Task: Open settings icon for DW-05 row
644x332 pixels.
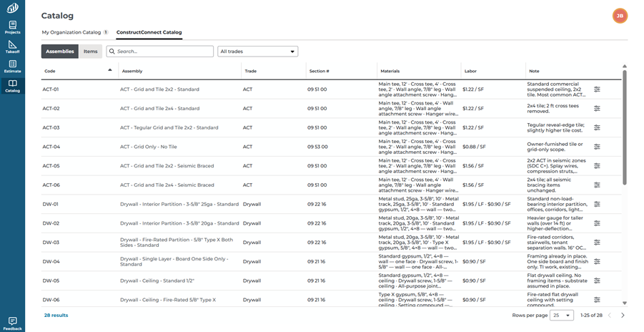Action: coord(597,280)
